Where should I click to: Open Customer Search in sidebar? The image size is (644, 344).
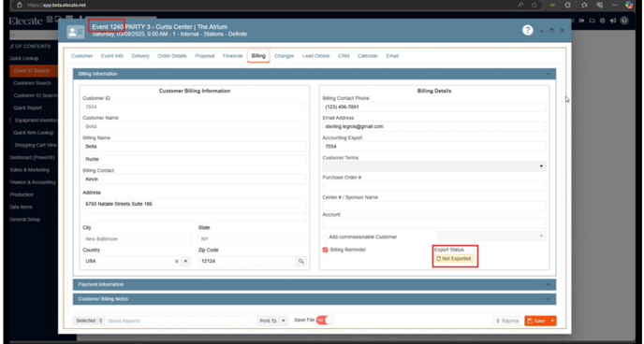[x=32, y=83]
